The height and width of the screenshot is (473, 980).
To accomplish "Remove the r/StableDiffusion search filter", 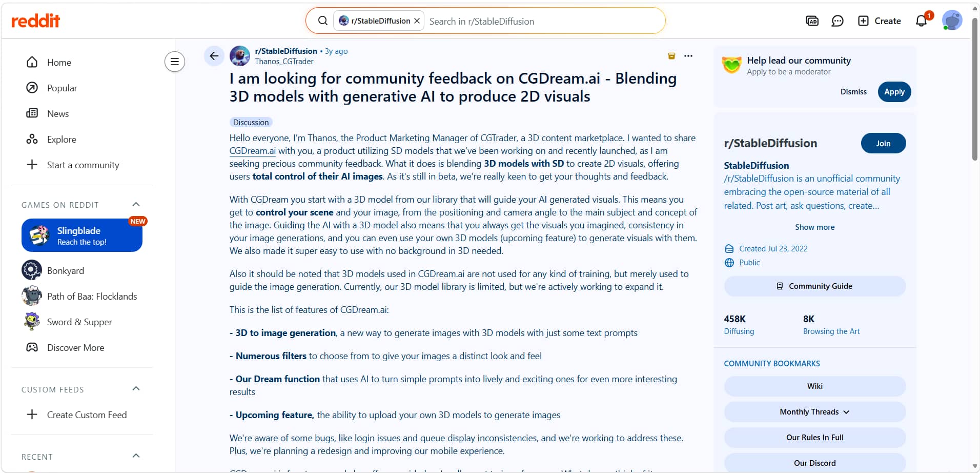I will pos(417,21).
